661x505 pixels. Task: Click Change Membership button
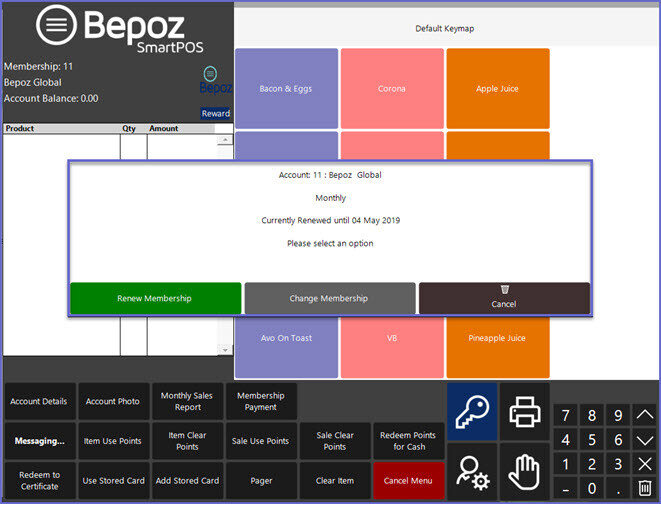330,298
